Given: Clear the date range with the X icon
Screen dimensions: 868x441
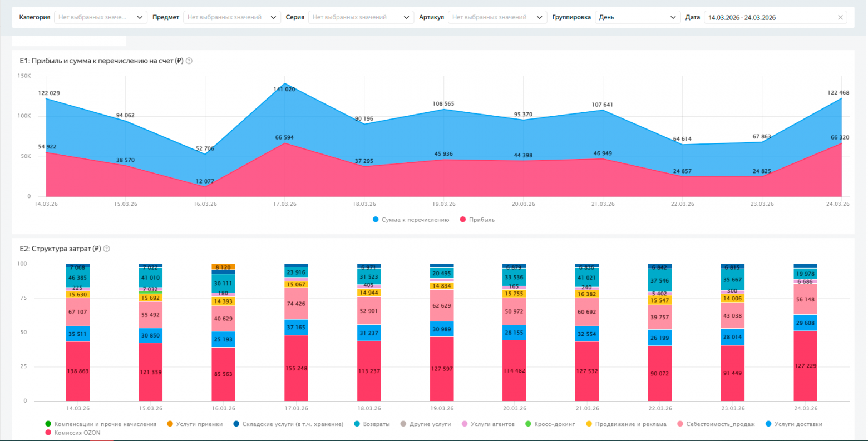Looking at the screenshot, I should tap(840, 18).
